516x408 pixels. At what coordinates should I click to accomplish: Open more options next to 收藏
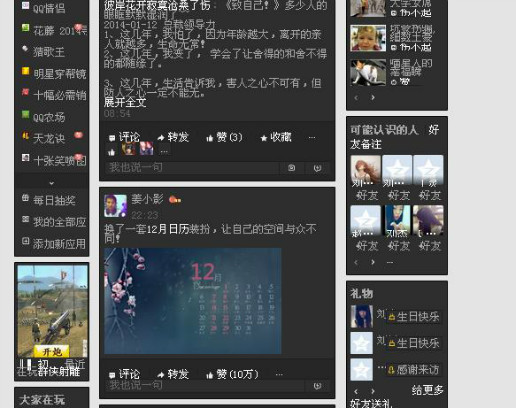pyautogui.click(x=312, y=137)
